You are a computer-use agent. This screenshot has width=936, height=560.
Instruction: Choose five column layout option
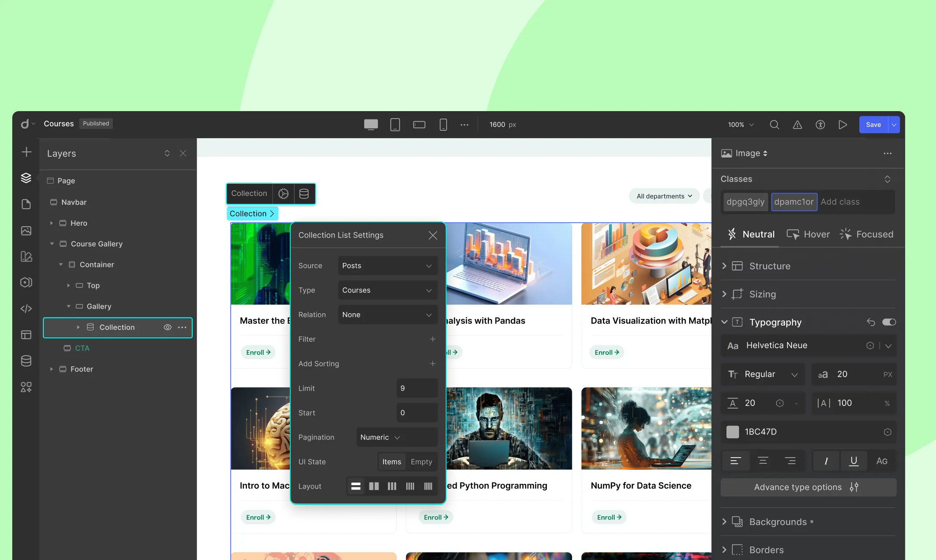pos(428,486)
